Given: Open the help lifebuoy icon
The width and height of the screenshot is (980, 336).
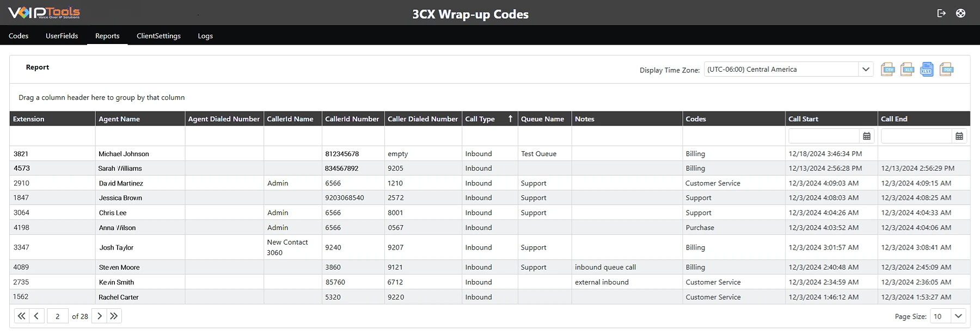Looking at the screenshot, I should (x=961, y=13).
